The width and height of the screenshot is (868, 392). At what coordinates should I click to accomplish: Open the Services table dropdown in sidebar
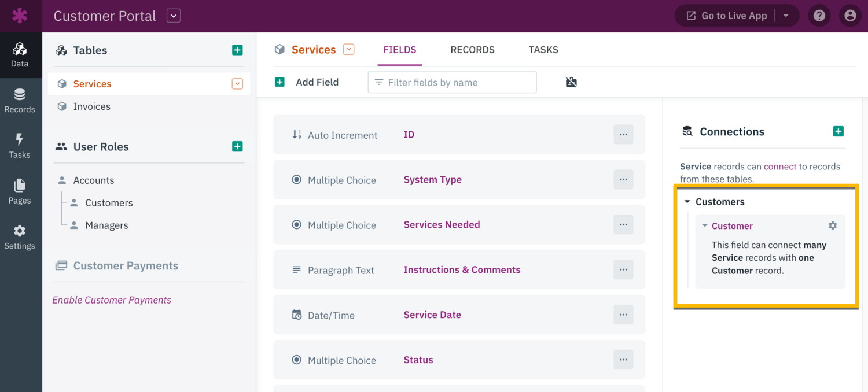coord(237,84)
